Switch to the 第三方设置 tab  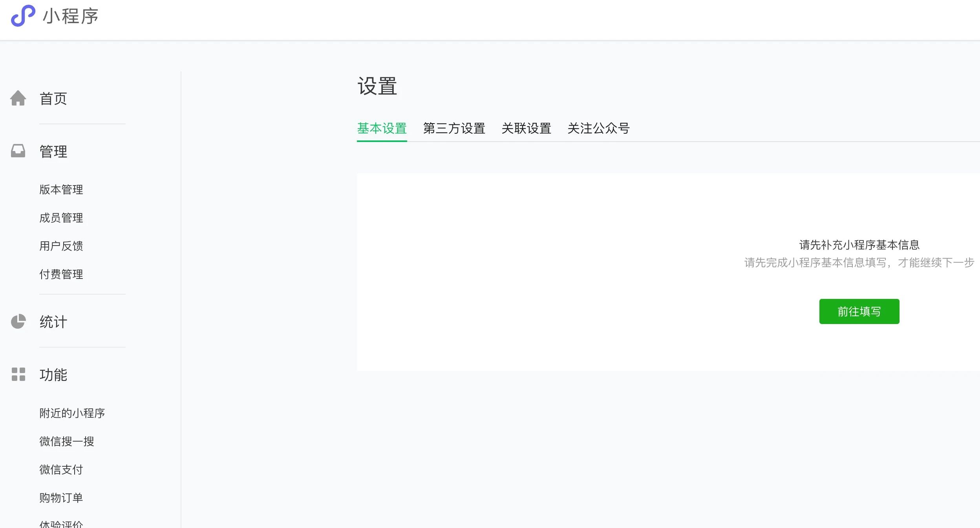(x=454, y=128)
